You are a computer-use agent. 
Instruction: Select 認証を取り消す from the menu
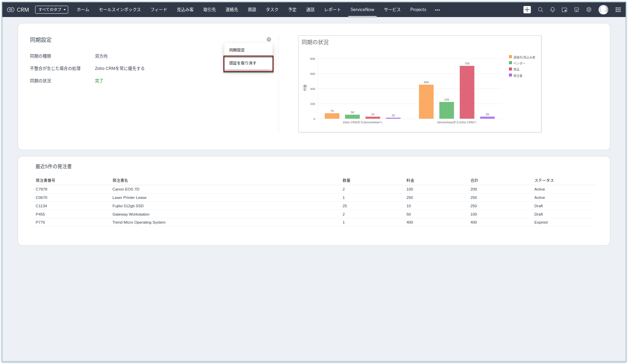pos(243,63)
